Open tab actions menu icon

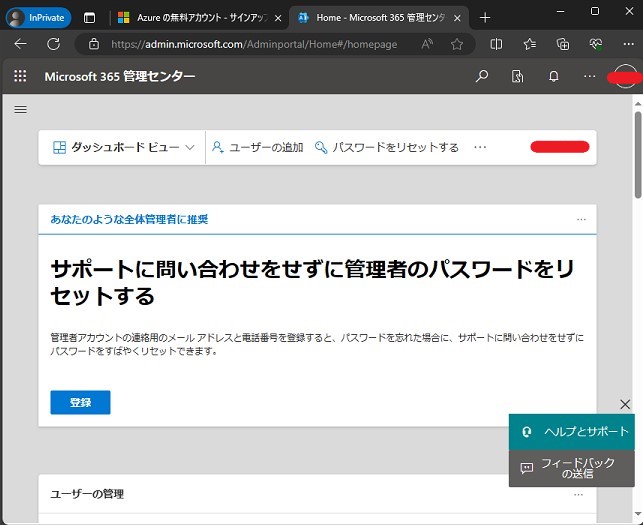[89, 18]
